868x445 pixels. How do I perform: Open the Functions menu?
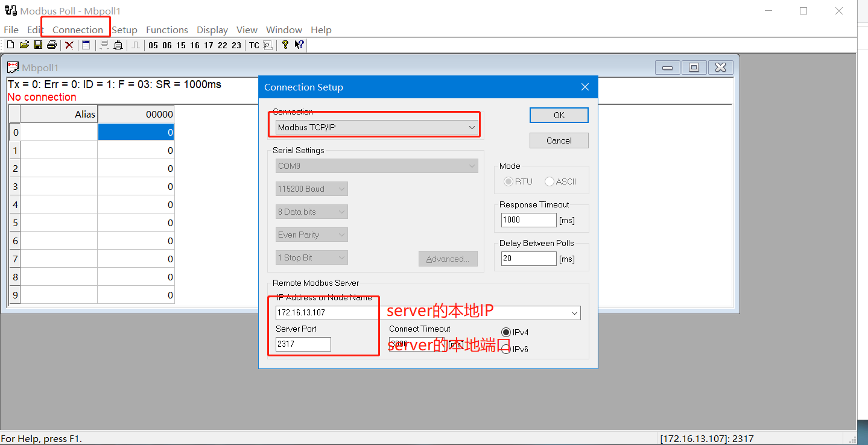(x=166, y=30)
